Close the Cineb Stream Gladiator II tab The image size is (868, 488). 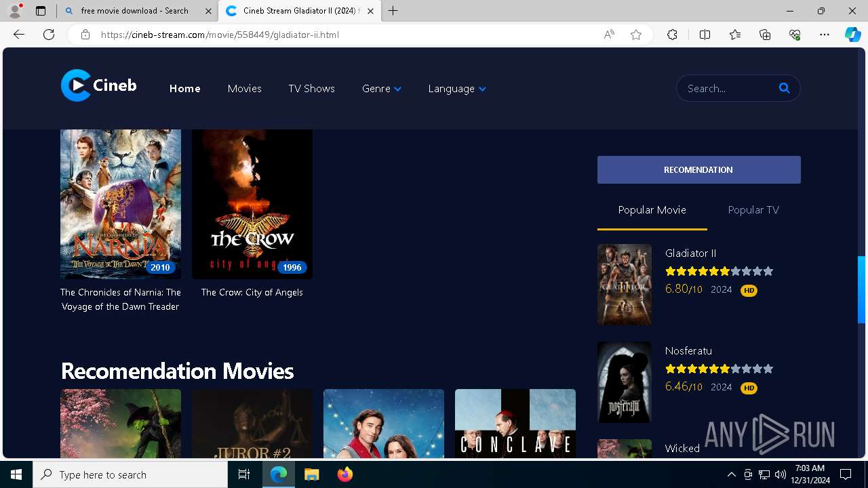tap(370, 11)
